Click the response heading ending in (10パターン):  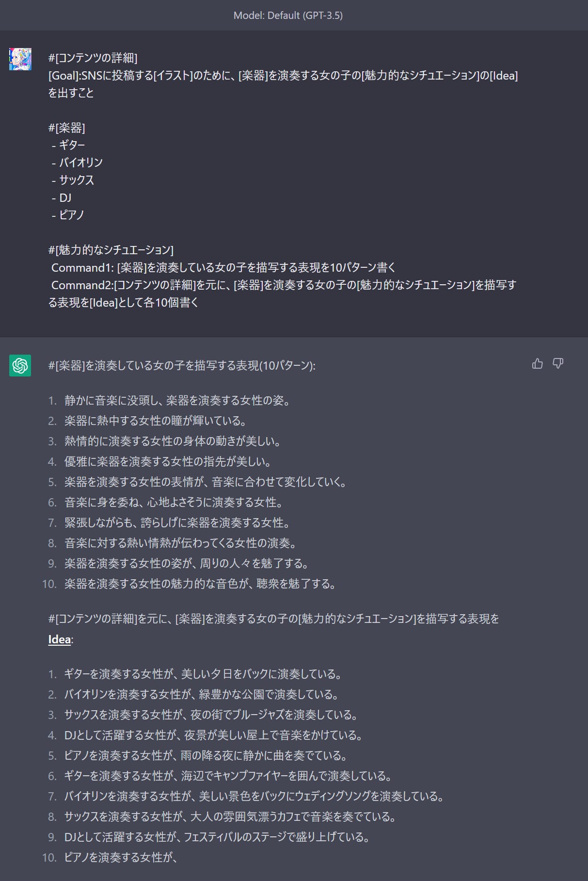(x=182, y=365)
